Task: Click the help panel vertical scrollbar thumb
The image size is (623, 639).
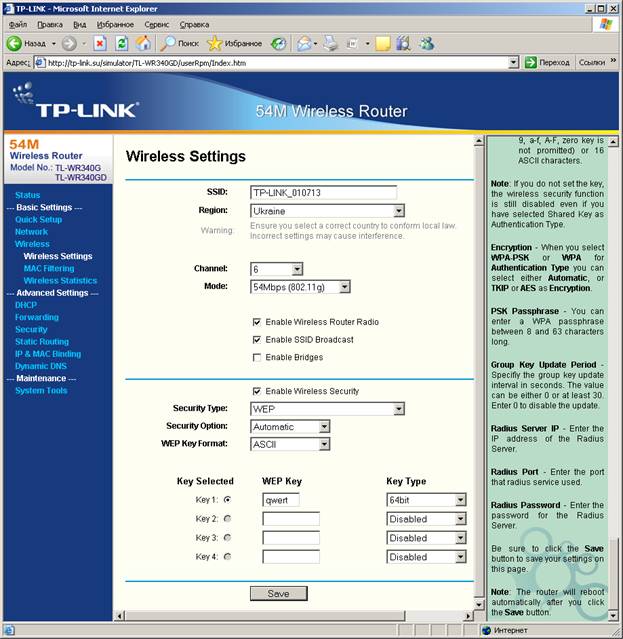Action: pos(614,573)
